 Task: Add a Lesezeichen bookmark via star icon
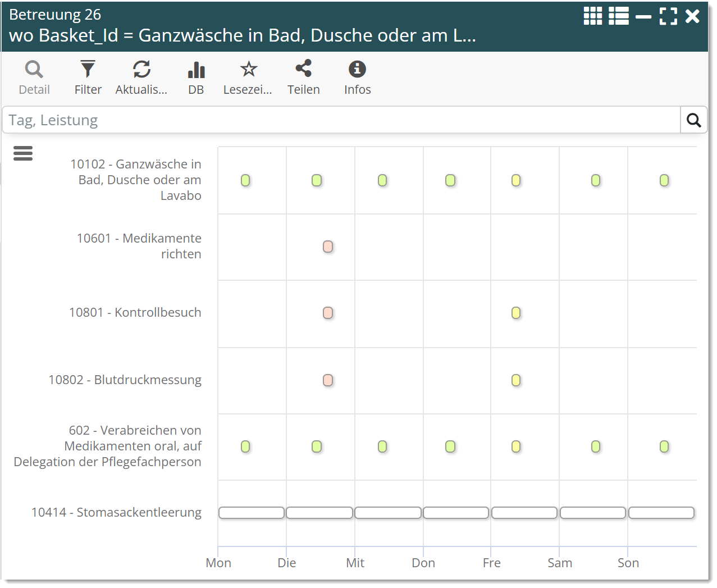[248, 78]
